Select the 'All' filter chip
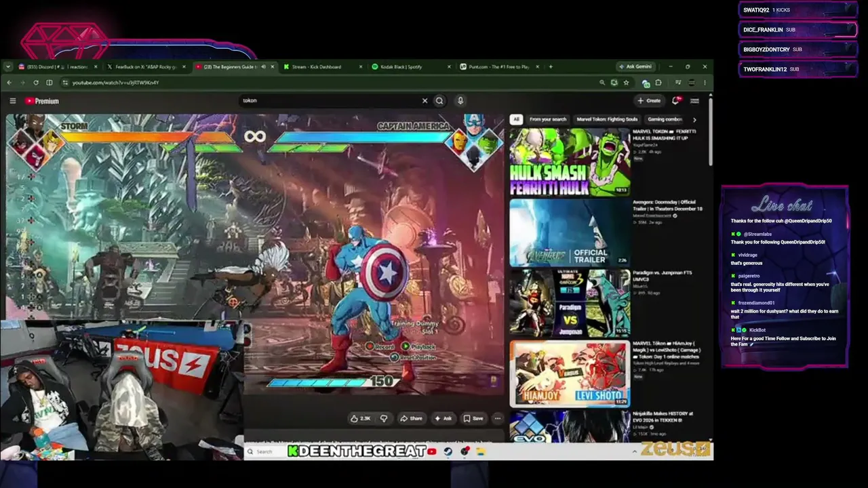 tap(516, 119)
